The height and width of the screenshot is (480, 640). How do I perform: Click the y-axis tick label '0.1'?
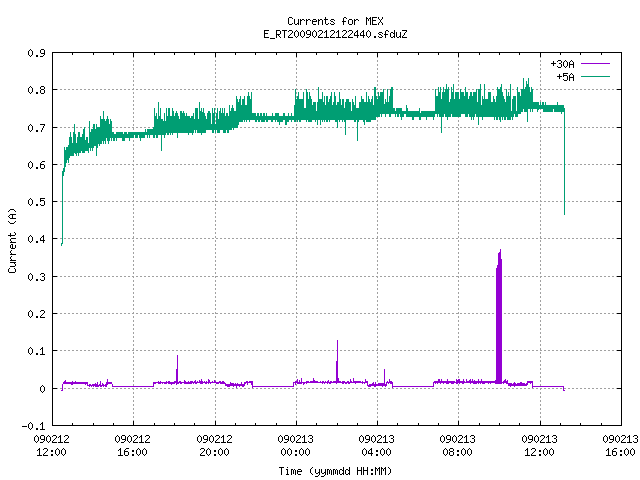click(x=37, y=351)
